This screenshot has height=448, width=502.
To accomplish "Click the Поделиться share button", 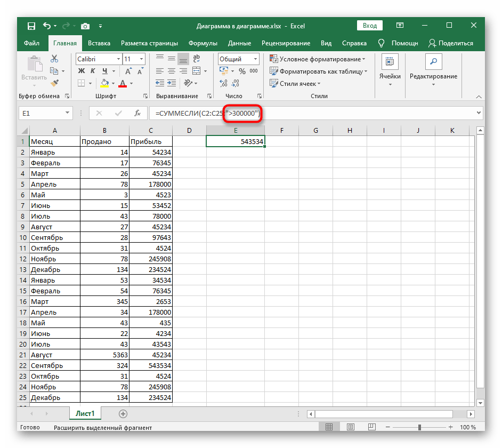I will (451, 43).
